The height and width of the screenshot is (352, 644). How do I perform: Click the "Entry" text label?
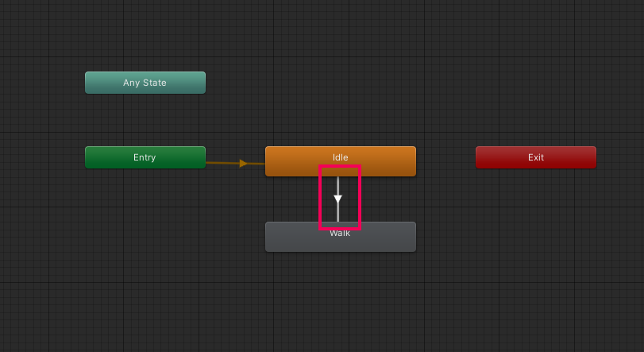click(x=145, y=157)
